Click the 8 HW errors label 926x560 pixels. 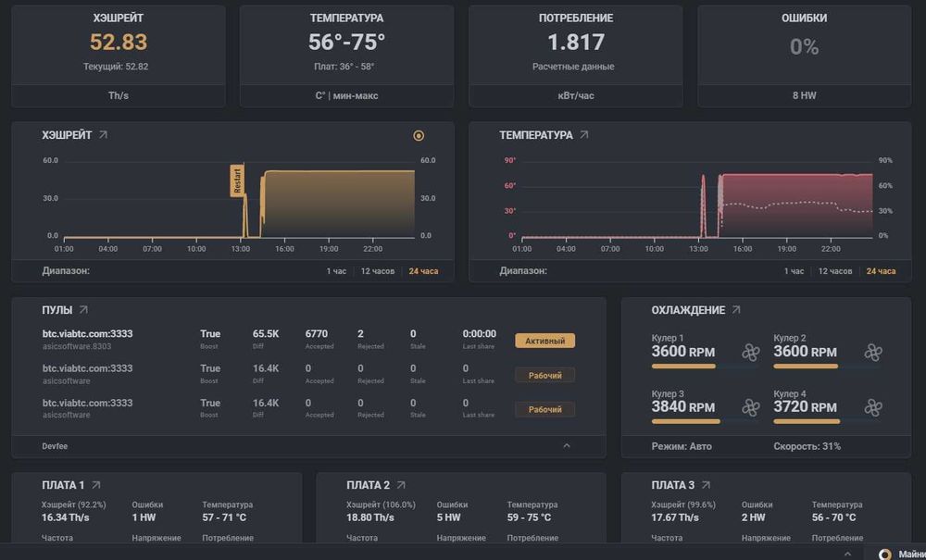tap(805, 95)
